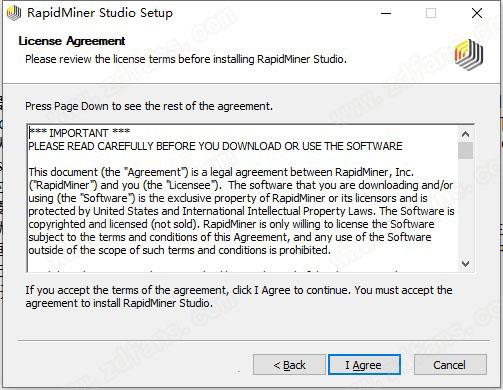This screenshot has height=390, width=503.
Task: Close the setup window with the X
Action: 477,13
